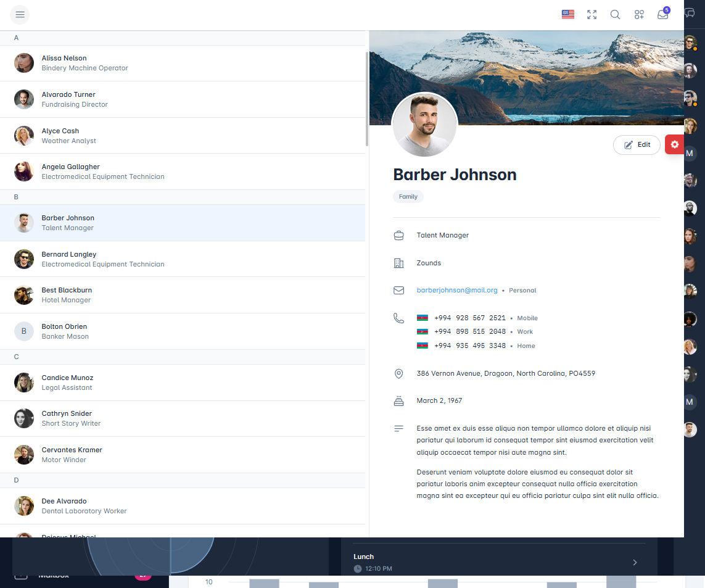Click Barber Johnson's profile photo

click(424, 125)
